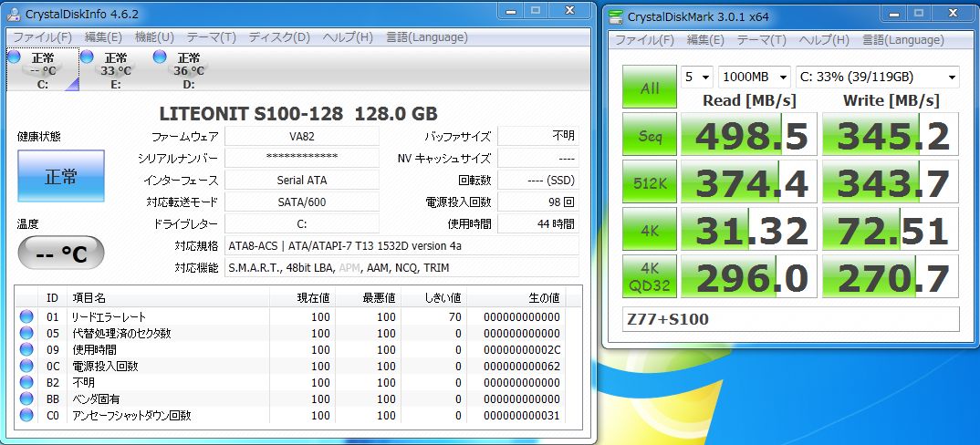Select the E: drive 33 °C orb
Viewport: 980px width, 445px height.
pos(87,57)
